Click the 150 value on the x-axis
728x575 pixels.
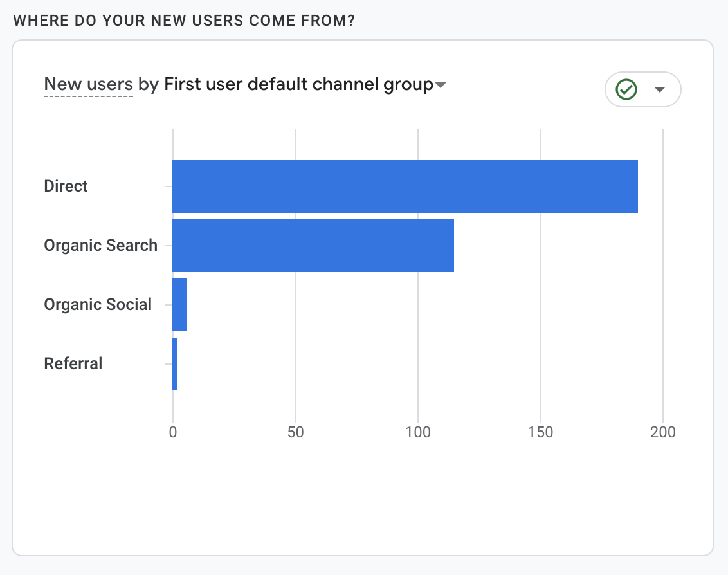pyautogui.click(x=540, y=432)
